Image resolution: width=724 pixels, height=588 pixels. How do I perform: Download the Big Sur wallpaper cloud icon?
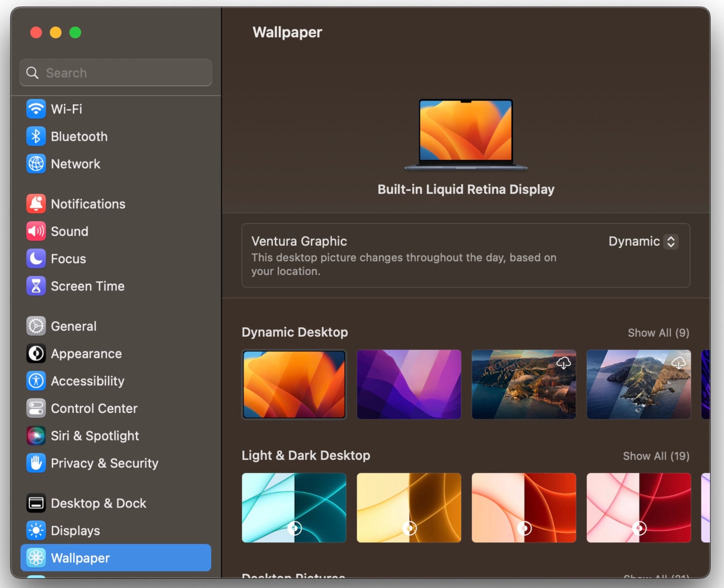[563, 363]
